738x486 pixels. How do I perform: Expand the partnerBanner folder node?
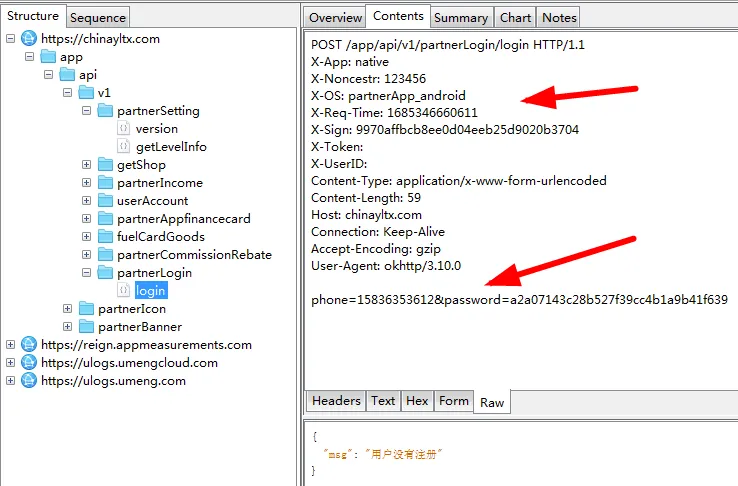(x=67, y=327)
